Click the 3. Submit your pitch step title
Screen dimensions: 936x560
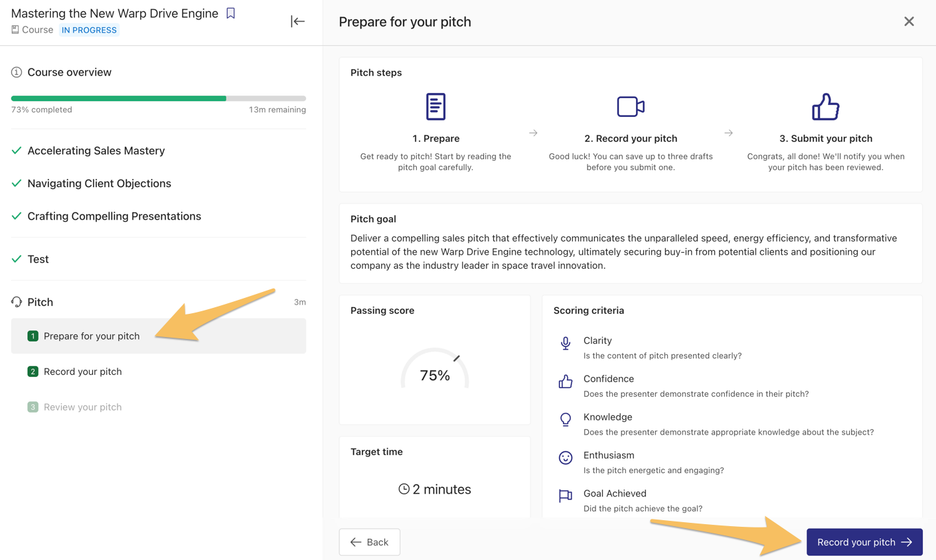[x=826, y=139]
